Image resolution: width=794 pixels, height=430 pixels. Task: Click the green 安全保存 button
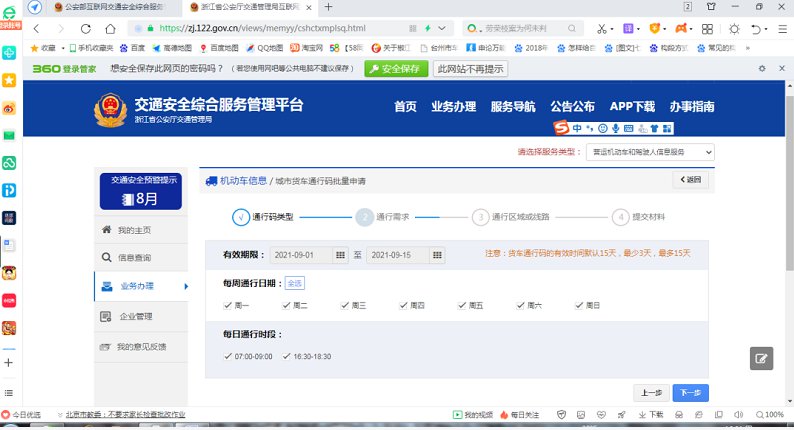click(x=394, y=69)
